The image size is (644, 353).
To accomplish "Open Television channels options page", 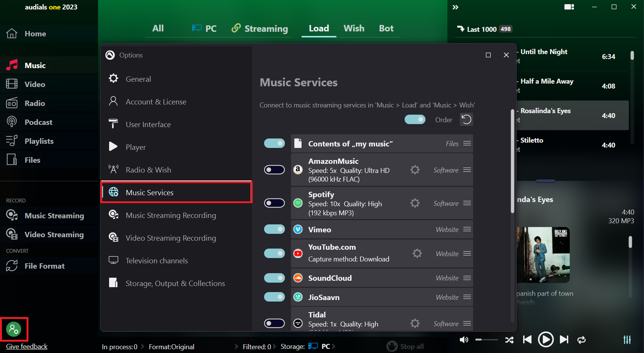I will pyautogui.click(x=176, y=261).
